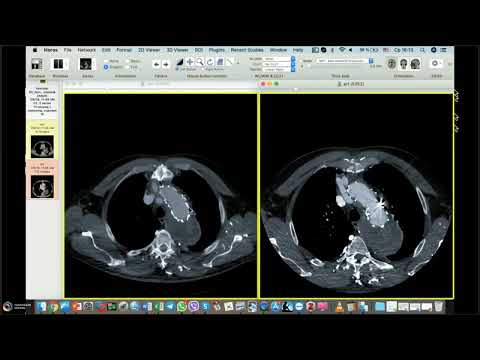This screenshot has height=360, width=480.
Task: Choose sagittal orientation skull icon
Action: pos(415,64)
